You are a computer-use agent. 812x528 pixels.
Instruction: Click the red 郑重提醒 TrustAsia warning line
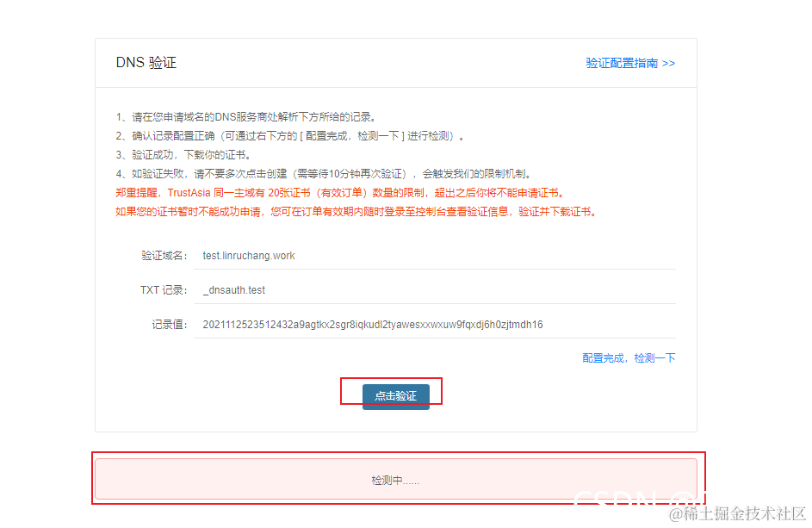(340, 193)
